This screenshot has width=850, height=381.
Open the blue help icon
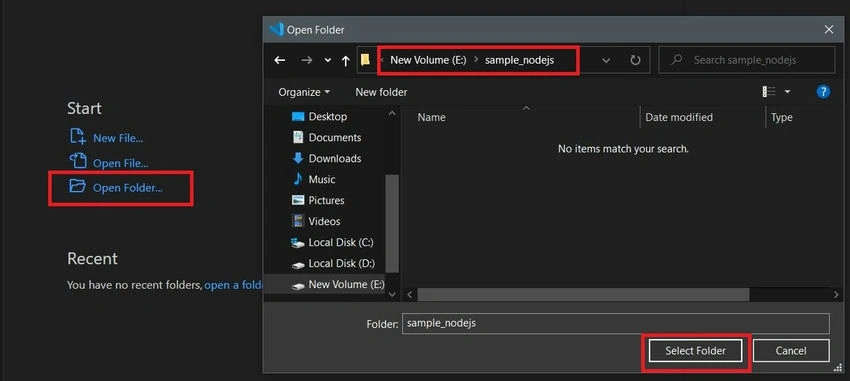[x=823, y=92]
